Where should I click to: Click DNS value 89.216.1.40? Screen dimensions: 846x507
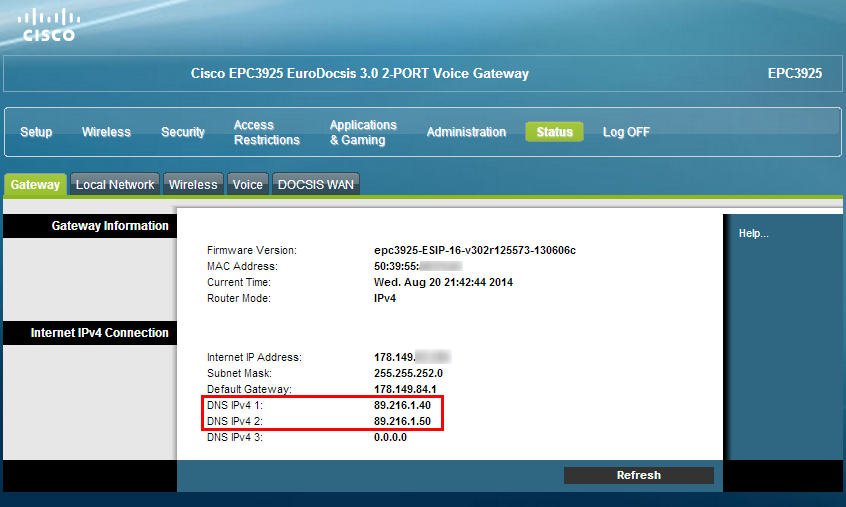[x=402, y=405]
